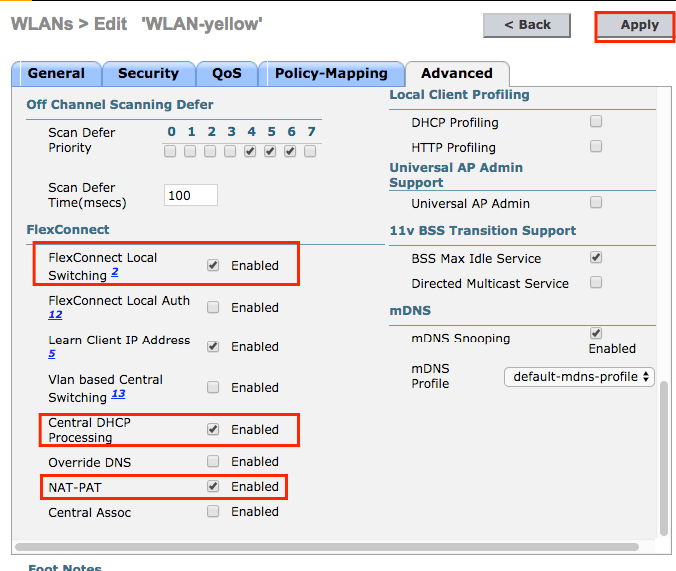Click the 'Universal AP Admin Support' heading
The height and width of the screenshot is (571, 676).
click(456, 175)
